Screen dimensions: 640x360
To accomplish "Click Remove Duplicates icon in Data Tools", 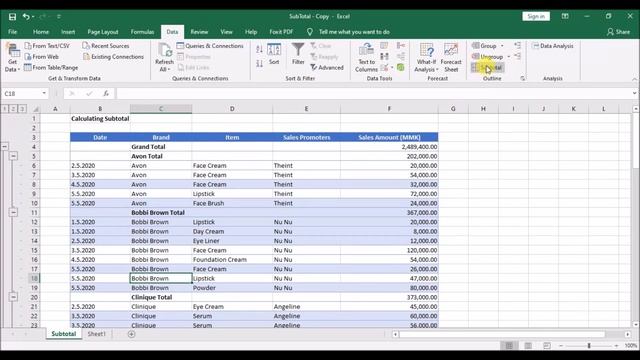I will point(384,56).
